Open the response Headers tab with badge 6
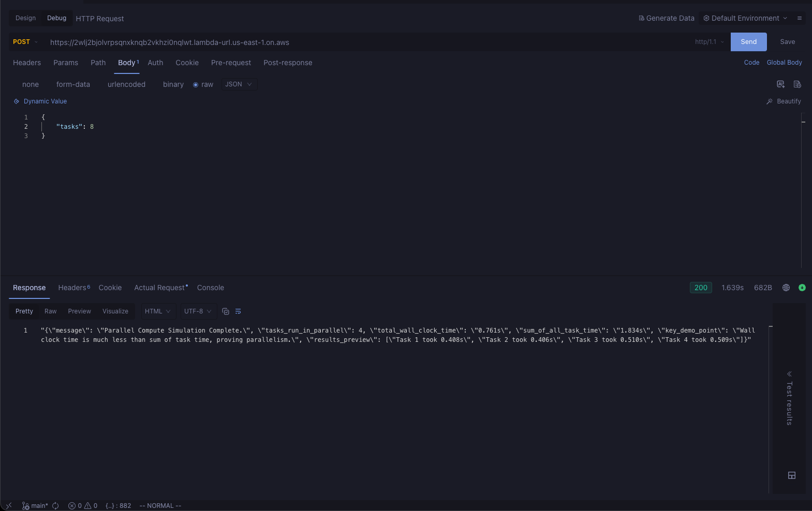The image size is (812, 511). [73, 288]
